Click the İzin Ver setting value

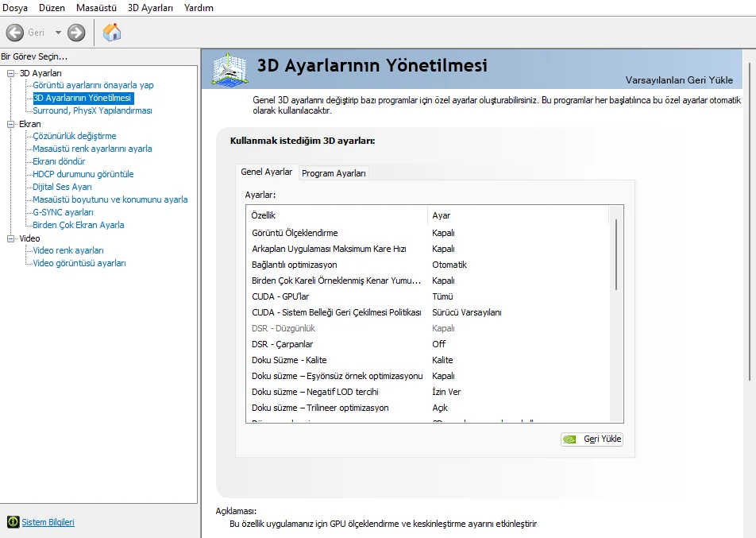pyautogui.click(x=446, y=393)
